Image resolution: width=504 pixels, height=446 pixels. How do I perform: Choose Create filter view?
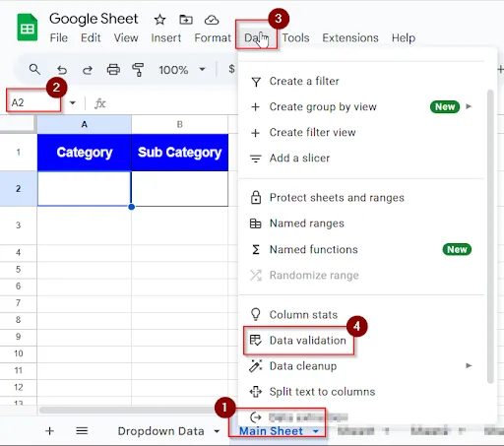click(361, 132)
